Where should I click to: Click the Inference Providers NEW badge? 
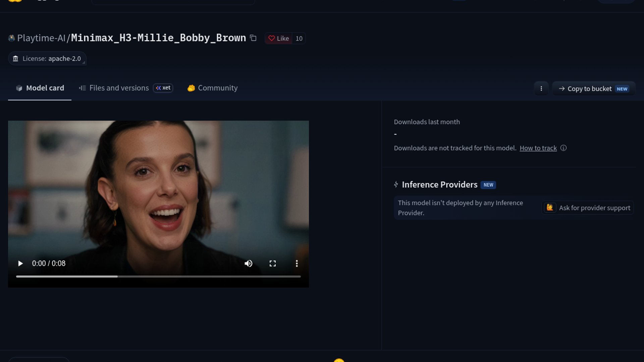[488, 185]
